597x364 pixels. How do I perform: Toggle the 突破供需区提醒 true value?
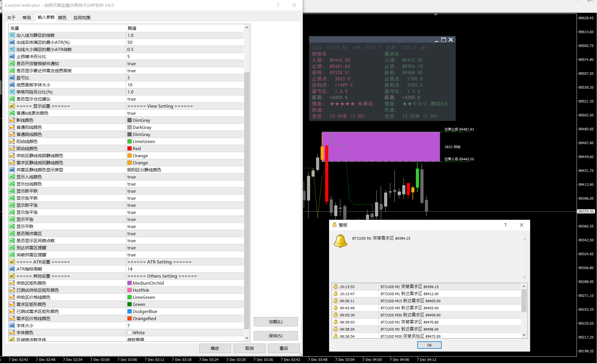click(132, 255)
